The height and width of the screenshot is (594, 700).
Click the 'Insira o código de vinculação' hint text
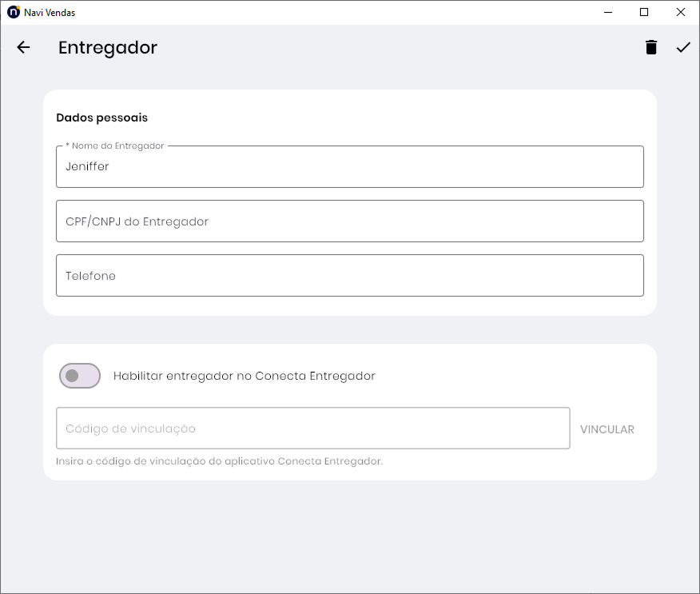219,461
